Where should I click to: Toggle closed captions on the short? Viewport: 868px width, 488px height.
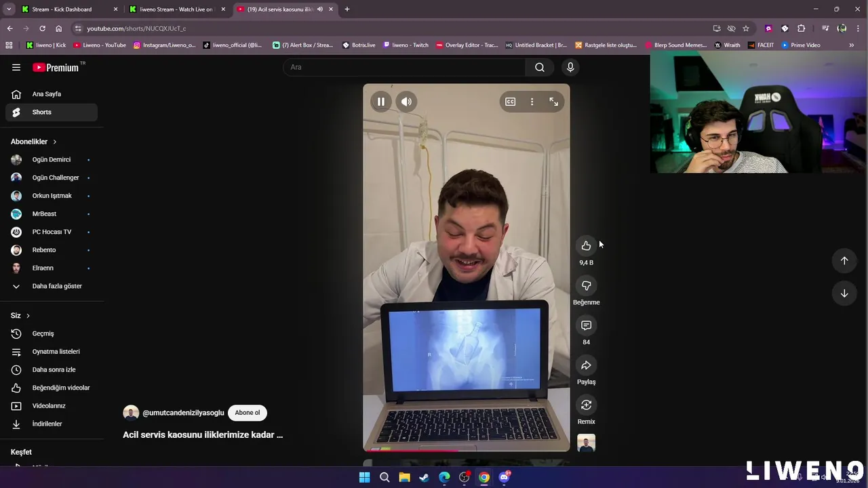click(x=510, y=102)
